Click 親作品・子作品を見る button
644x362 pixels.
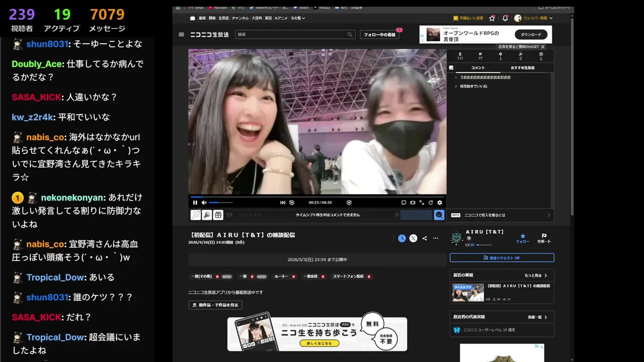pyautogui.click(x=215, y=305)
